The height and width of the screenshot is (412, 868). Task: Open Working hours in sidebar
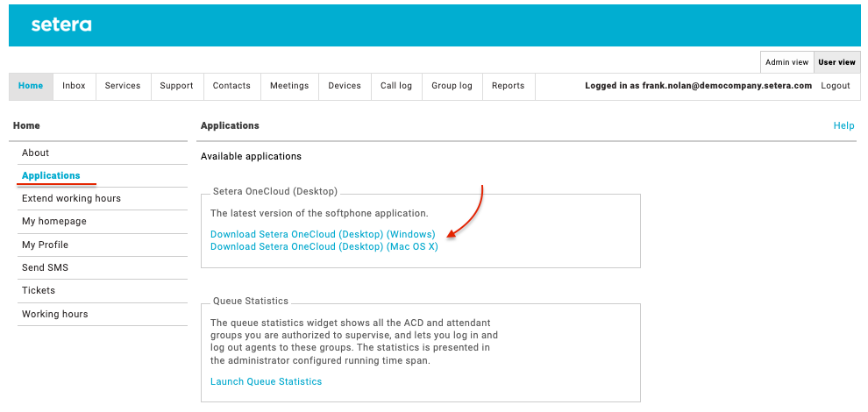(103, 314)
